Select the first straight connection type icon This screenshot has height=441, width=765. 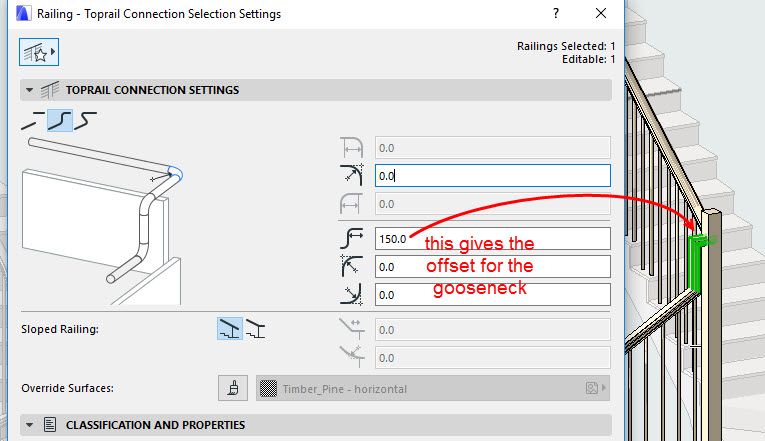coord(31,120)
